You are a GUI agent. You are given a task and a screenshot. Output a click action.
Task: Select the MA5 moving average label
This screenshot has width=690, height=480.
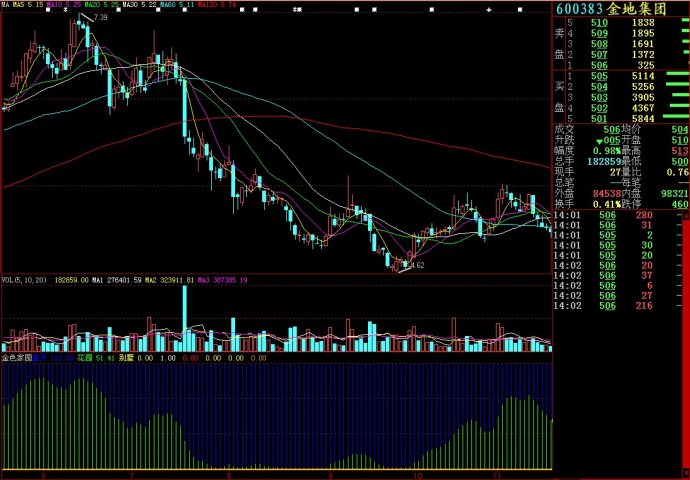click(x=26, y=5)
